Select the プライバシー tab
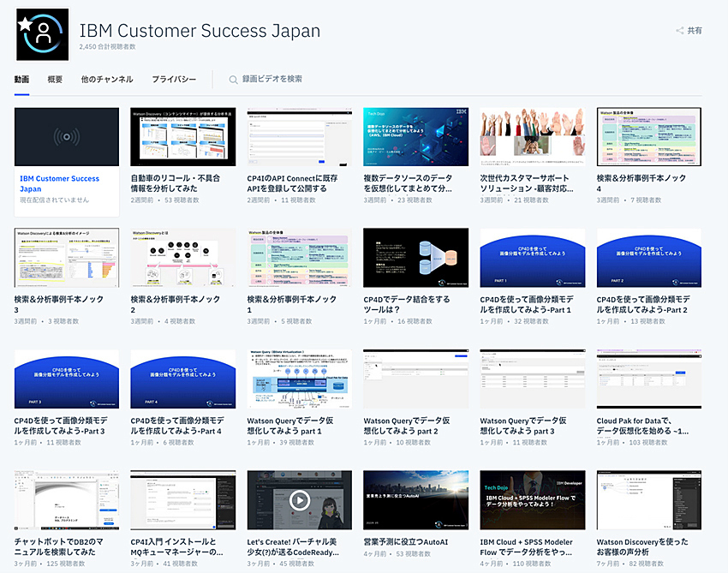 tap(174, 80)
